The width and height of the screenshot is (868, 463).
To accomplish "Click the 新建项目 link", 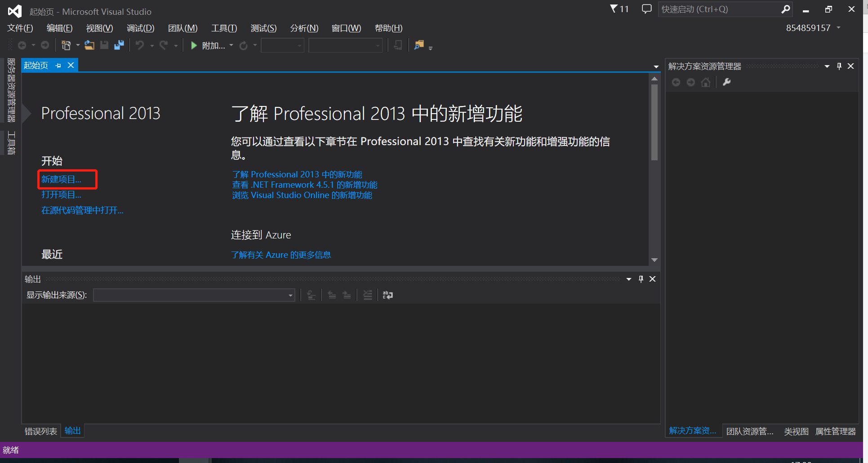I will [62, 179].
